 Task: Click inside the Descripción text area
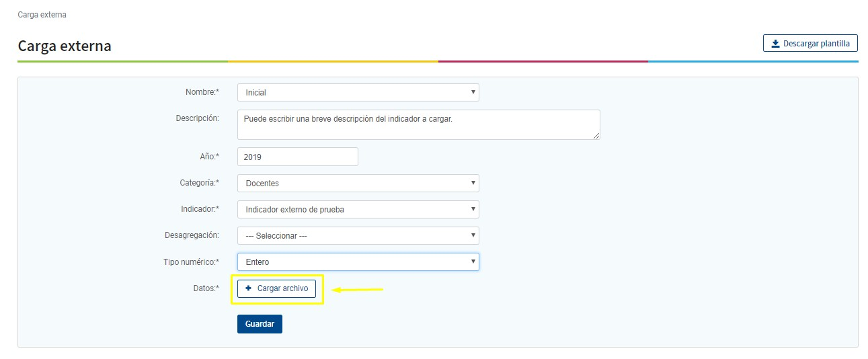418,125
